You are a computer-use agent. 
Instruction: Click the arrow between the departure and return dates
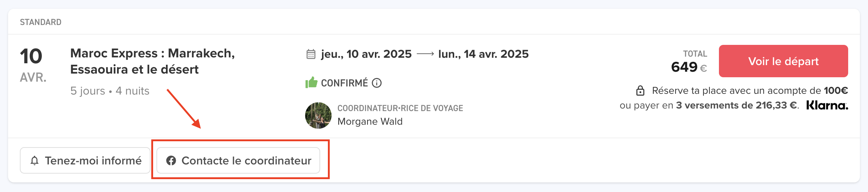tap(426, 54)
